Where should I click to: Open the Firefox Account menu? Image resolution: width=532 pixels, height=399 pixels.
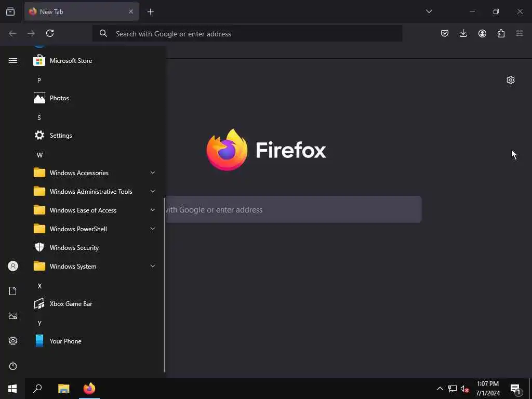[482, 33]
